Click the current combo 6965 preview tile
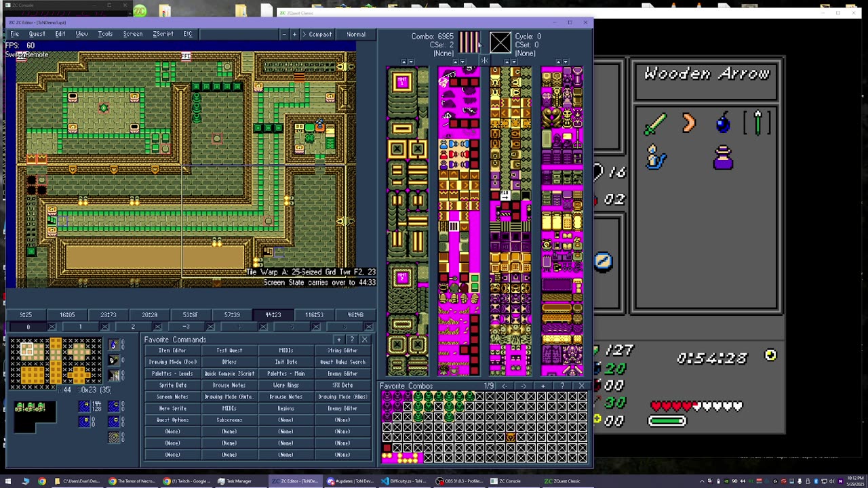 [x=469, y=43]
